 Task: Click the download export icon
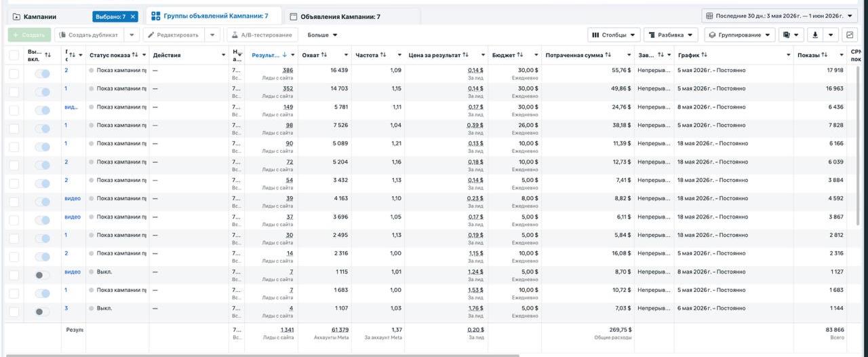814,35
